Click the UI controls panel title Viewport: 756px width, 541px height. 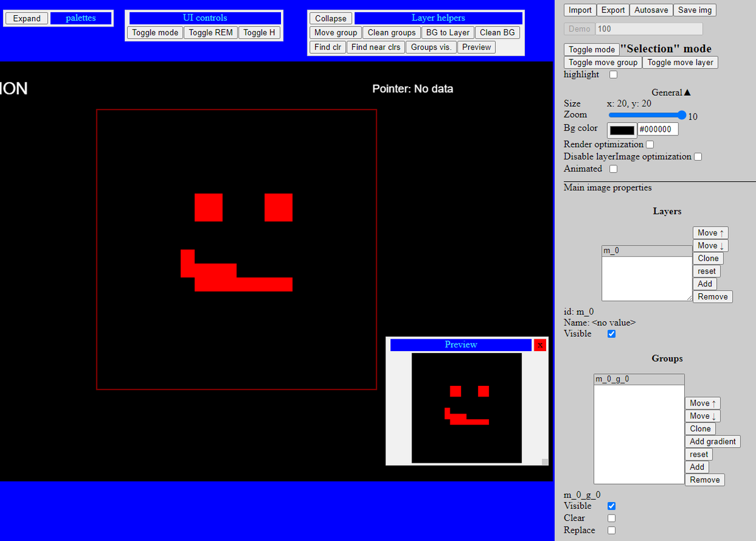click(x=205, y=18)
